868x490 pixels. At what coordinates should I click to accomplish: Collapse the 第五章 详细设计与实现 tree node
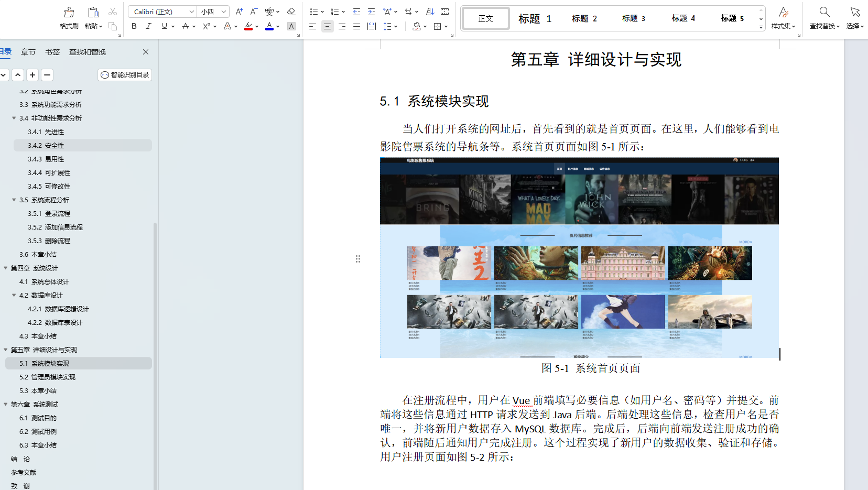[6, 350]
